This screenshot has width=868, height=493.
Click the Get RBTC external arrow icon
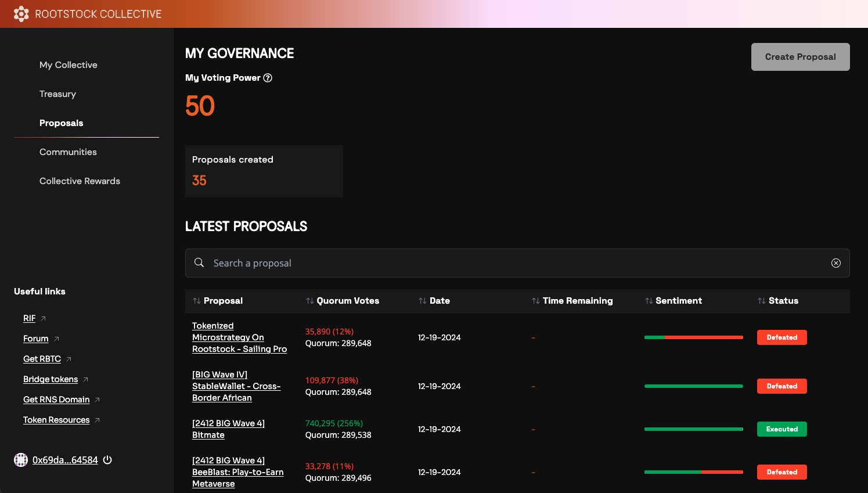pos(69,359)
